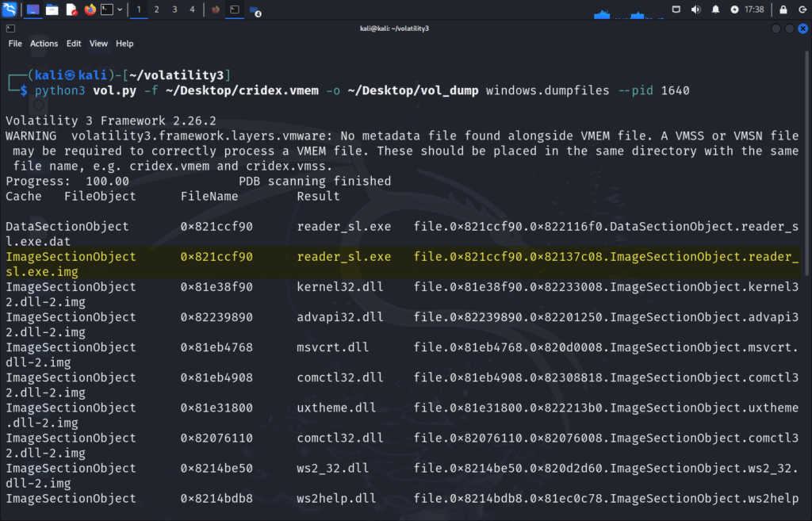Open grouped file manager windows with badge 4

[x=255, y=10]
